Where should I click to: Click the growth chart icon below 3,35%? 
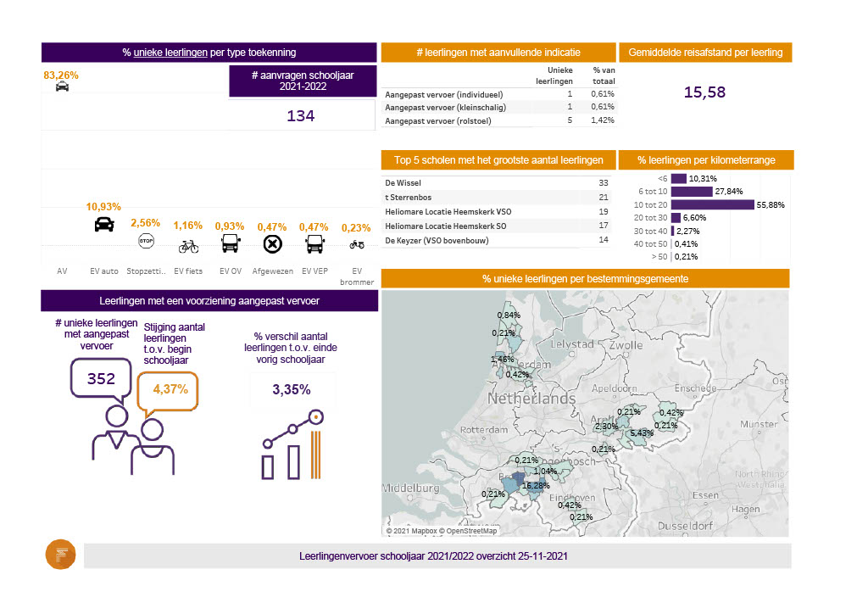point(292,447)
